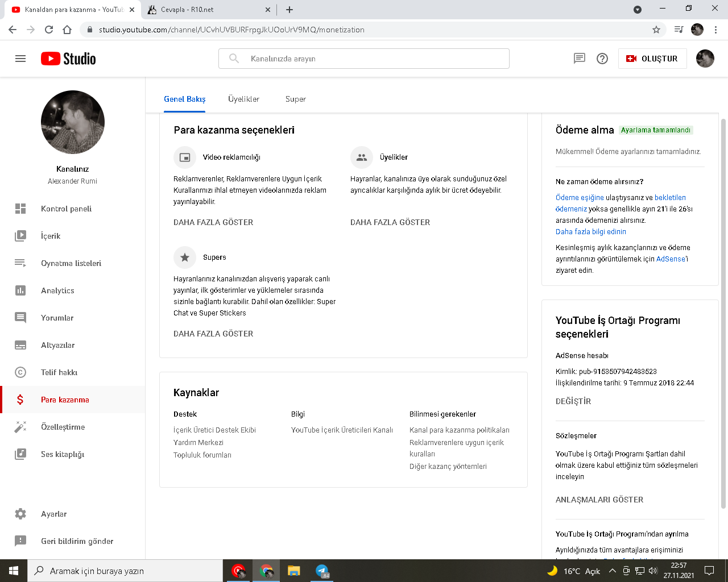Open Topluluk forumları link
728x582 pixels.
point(202,455)
